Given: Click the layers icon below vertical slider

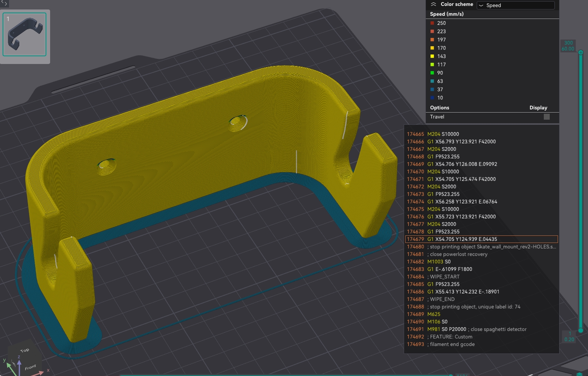Looking at the screenshot, I should 579,374.
